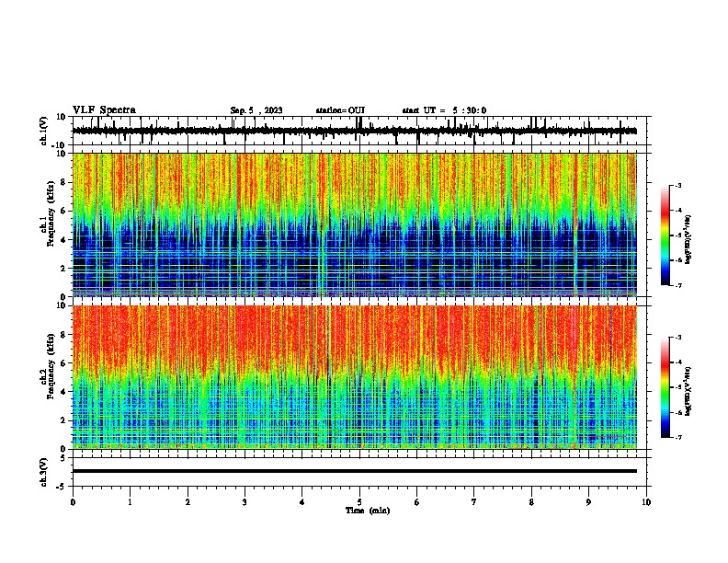Click the ch.1 spectrogram color scale bar
Screen dimensions: 728x563
point(665,236)
